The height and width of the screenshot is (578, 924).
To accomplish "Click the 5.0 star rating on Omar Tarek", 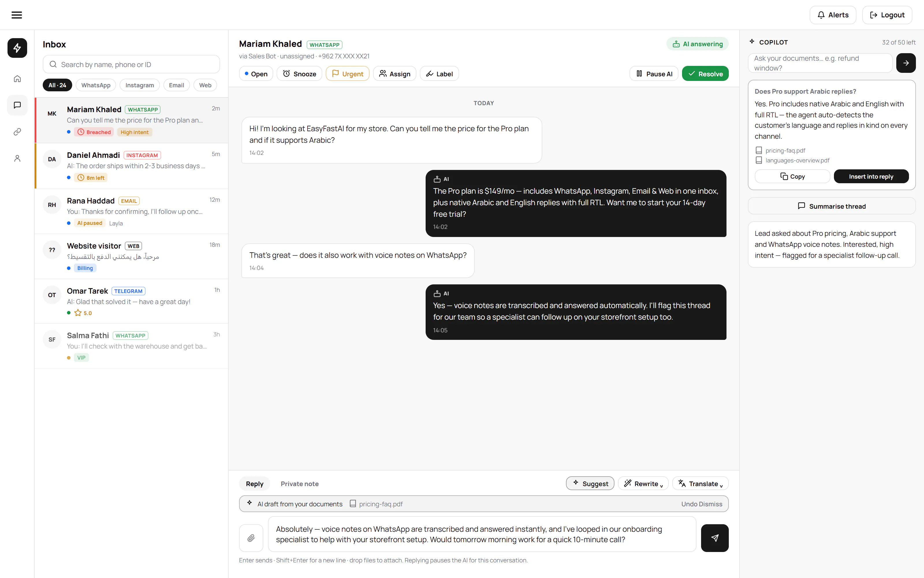I will [83, 313].
